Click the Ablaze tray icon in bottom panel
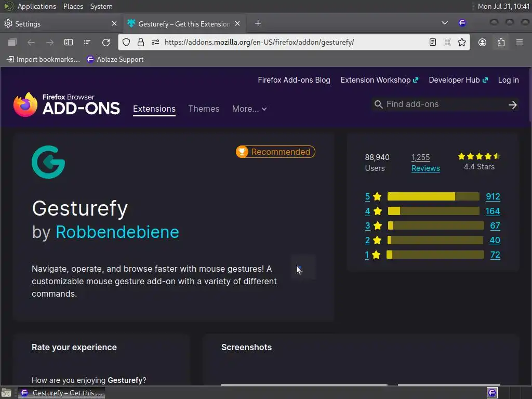The width and height of the screenshot is (532, 399). point(492,393)
